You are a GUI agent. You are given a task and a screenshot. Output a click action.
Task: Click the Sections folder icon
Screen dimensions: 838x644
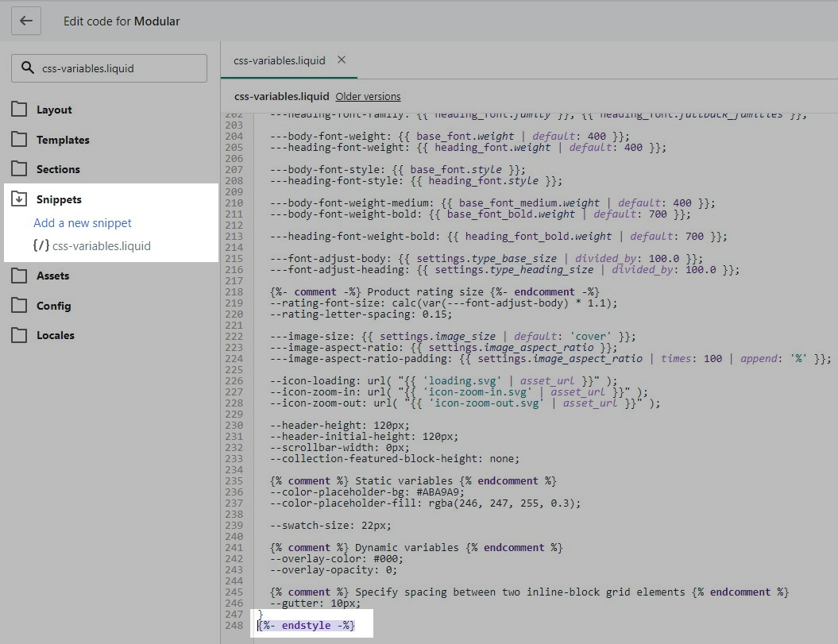[19, 169]
